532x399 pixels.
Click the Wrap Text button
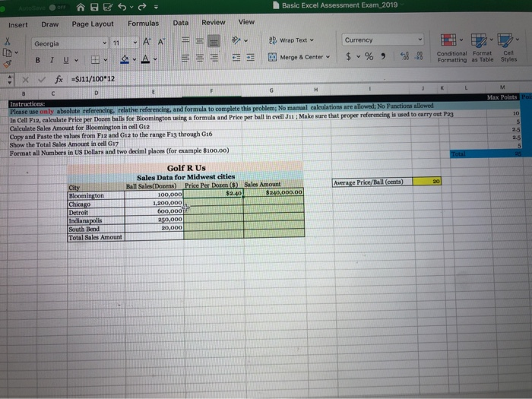point(291,40)
